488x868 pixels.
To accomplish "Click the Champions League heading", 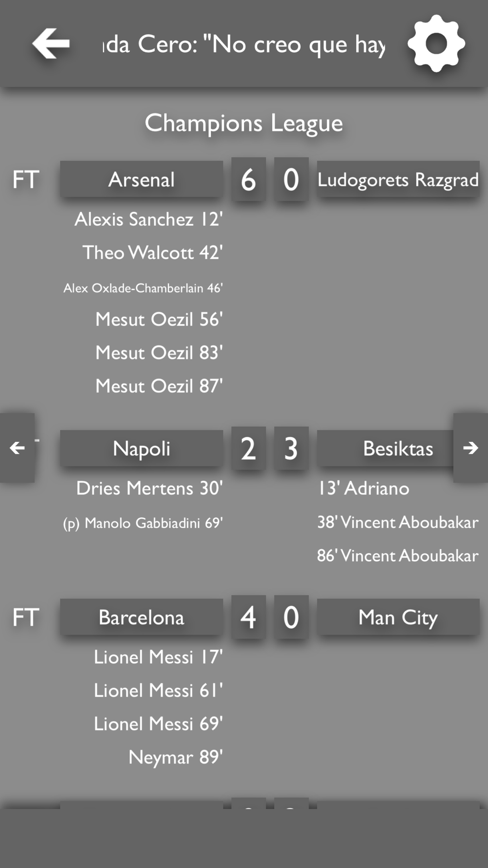I will (x=244, y=123).
